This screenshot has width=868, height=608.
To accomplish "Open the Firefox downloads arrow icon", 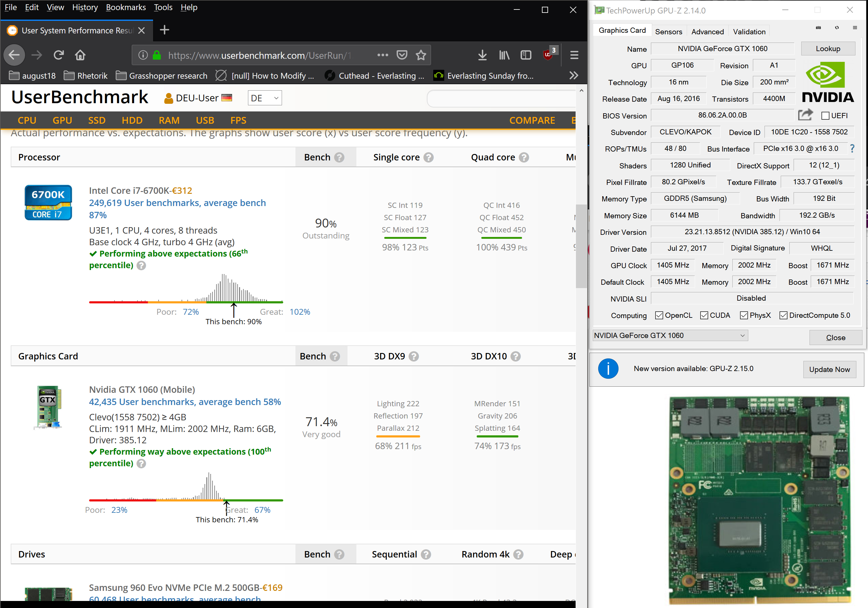I will (482, 55).
